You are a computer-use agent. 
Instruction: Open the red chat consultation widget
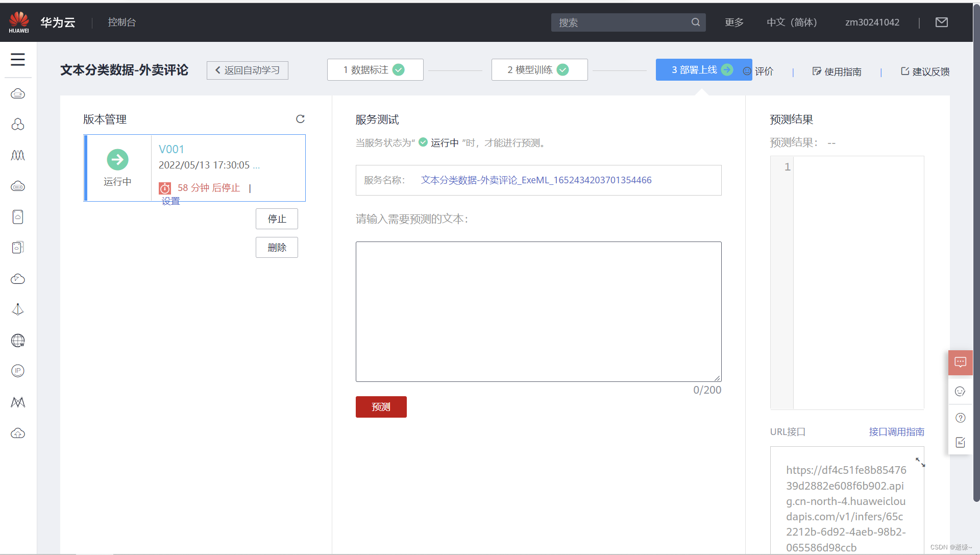960,363
